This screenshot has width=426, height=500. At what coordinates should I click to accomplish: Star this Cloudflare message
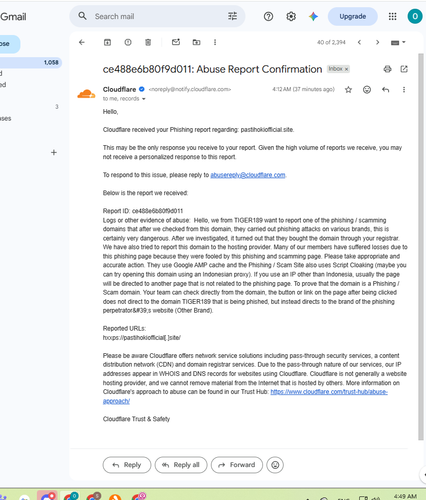[348, 90]
